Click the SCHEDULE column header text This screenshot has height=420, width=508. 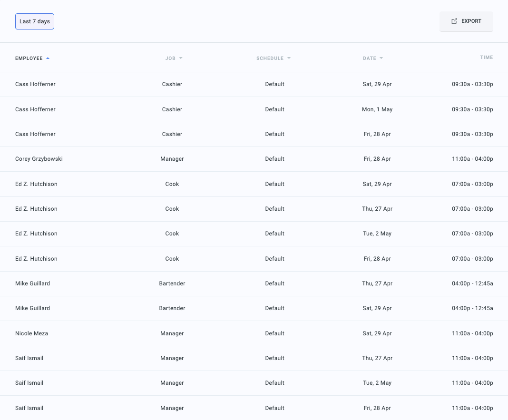click(x=270, y=59)
